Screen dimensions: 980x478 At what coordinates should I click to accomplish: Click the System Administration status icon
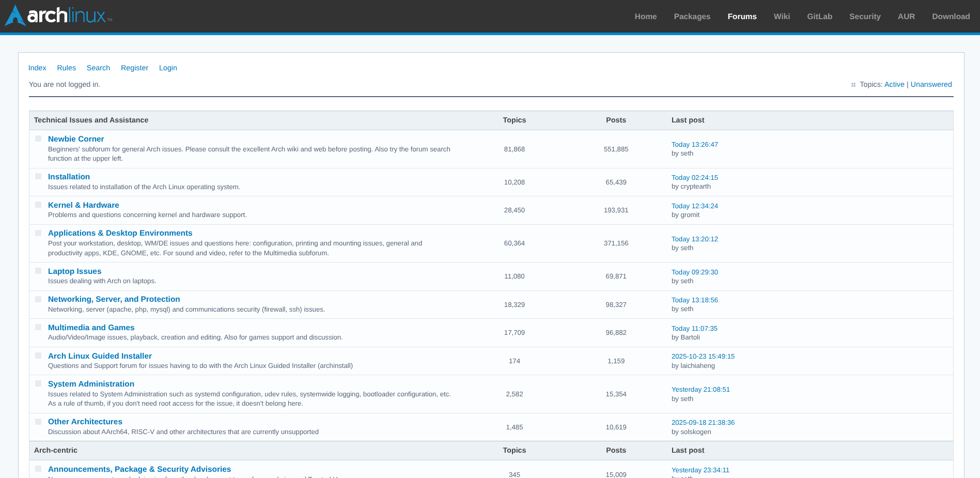(38, 383)
